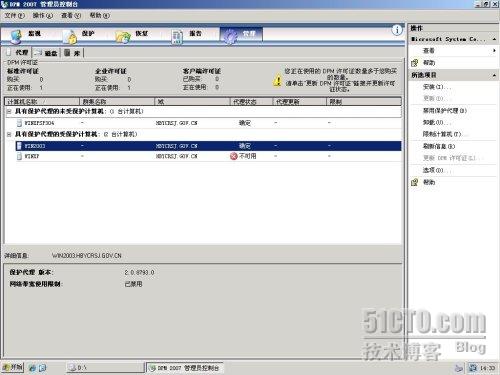Collapse the 所选项目 actions section
Image resolution: width=500 pixels, height=375 pixels.
click(x=494, y=75)
